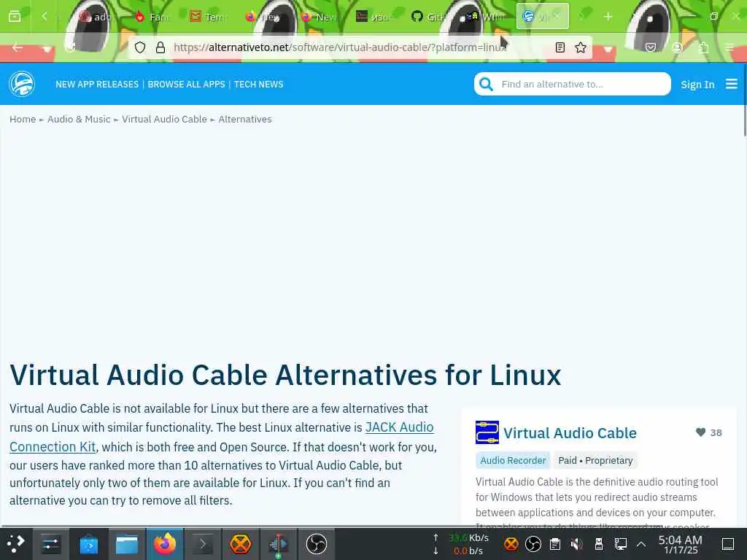747x560 pixels.
Task: Click Show Desktop button in taskbar
Action: 728,544
